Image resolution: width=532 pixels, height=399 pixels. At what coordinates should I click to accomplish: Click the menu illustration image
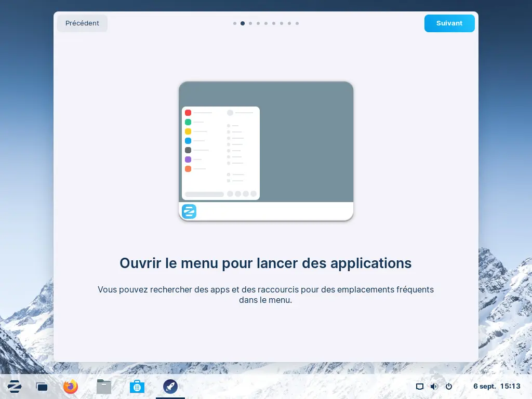point(266,151)
